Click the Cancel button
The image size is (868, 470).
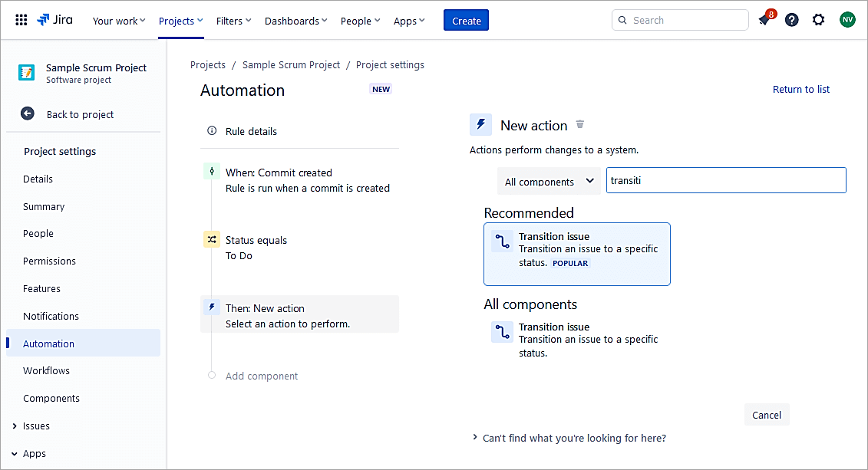click(766, 415)
